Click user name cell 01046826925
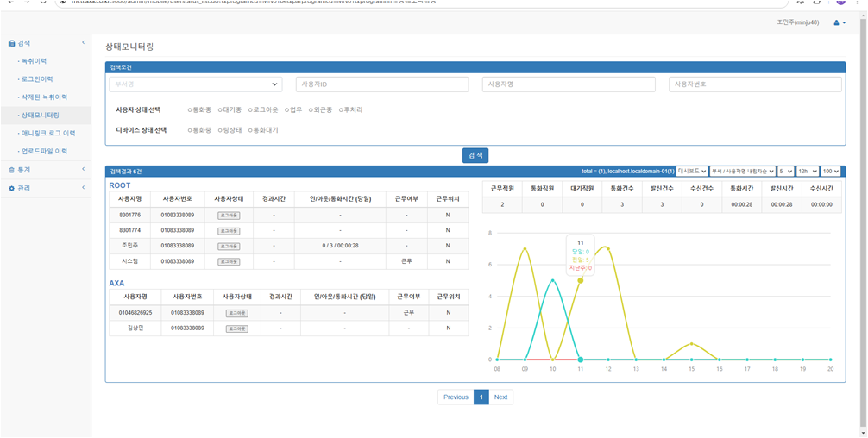This screenshot has width=868, height=438. tap(135, 313)
